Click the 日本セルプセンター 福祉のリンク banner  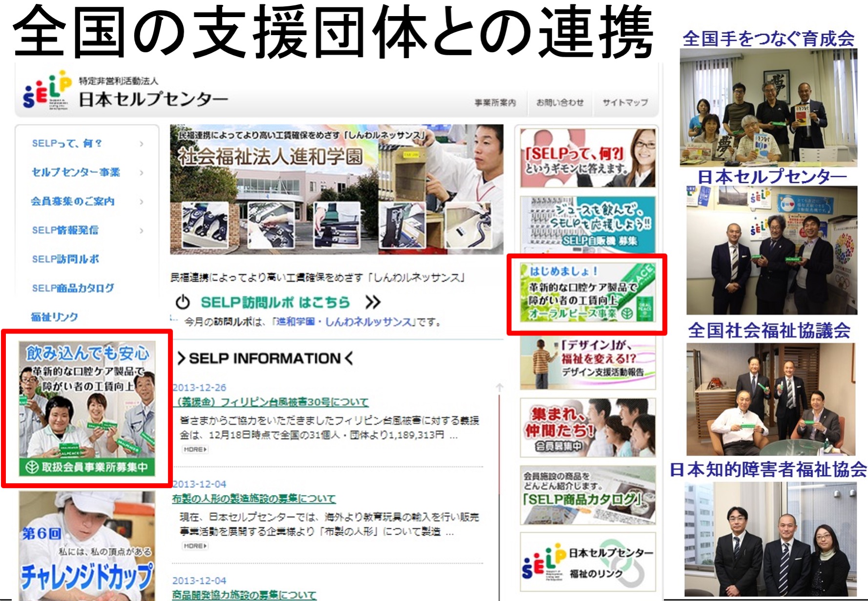[587, 562]
